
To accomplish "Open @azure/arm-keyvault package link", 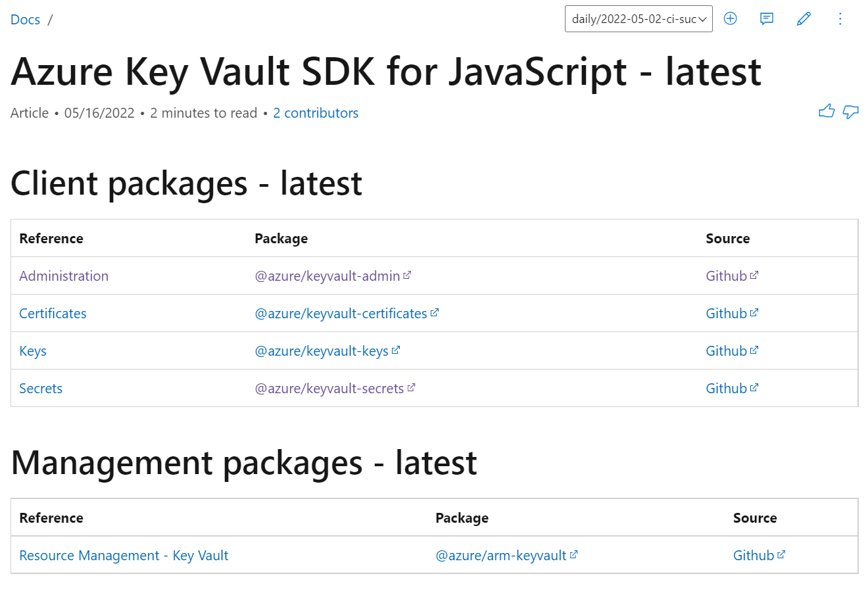I will point(501,556).
